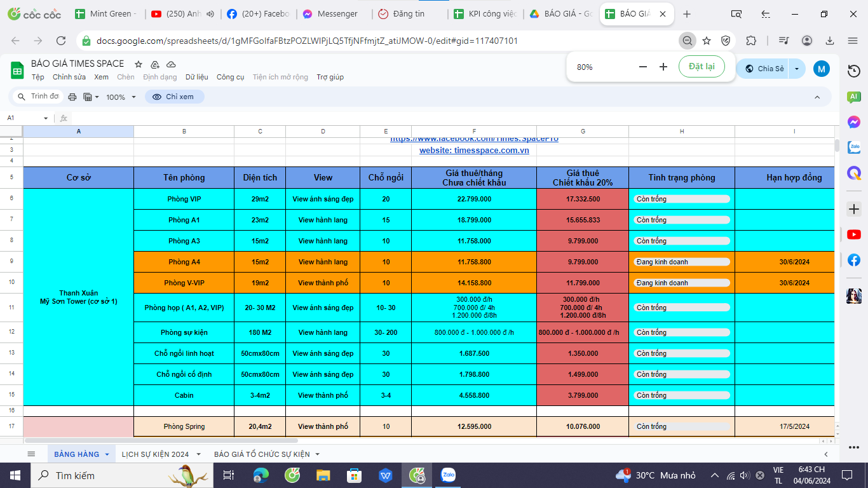Click the zoom-out plus button in zoom popup
This screenshot has width=868, height=488.
(663, 67)
